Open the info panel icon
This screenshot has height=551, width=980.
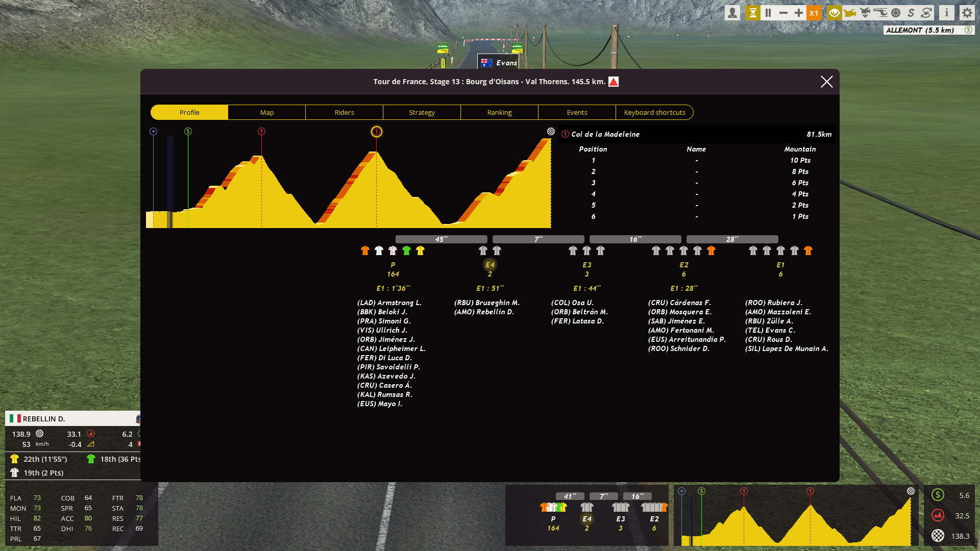947,13
